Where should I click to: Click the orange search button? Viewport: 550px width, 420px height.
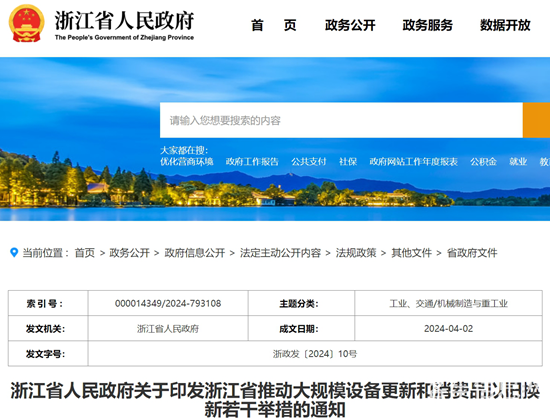pos(536,120)
